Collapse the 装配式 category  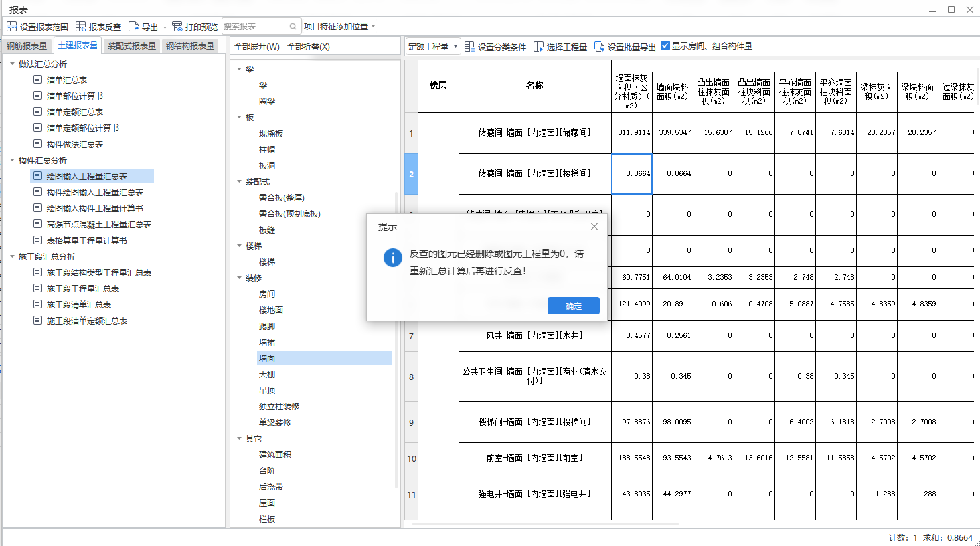click(239, 181)
